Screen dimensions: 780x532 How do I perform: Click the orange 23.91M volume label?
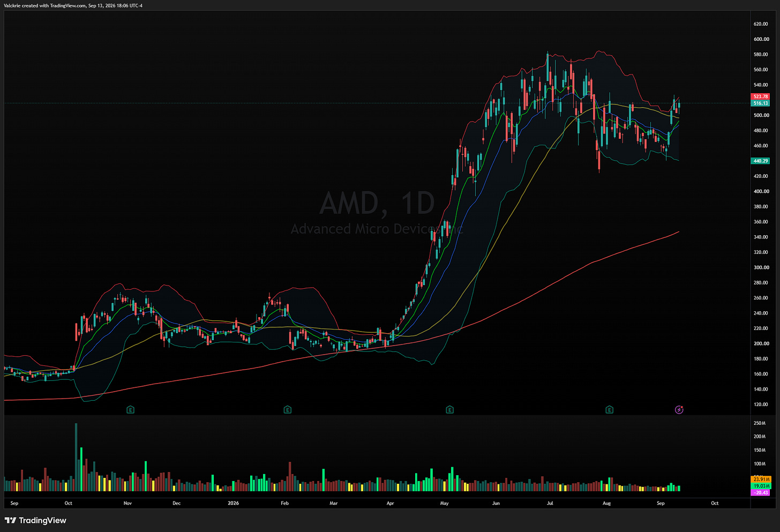(761, 479)
